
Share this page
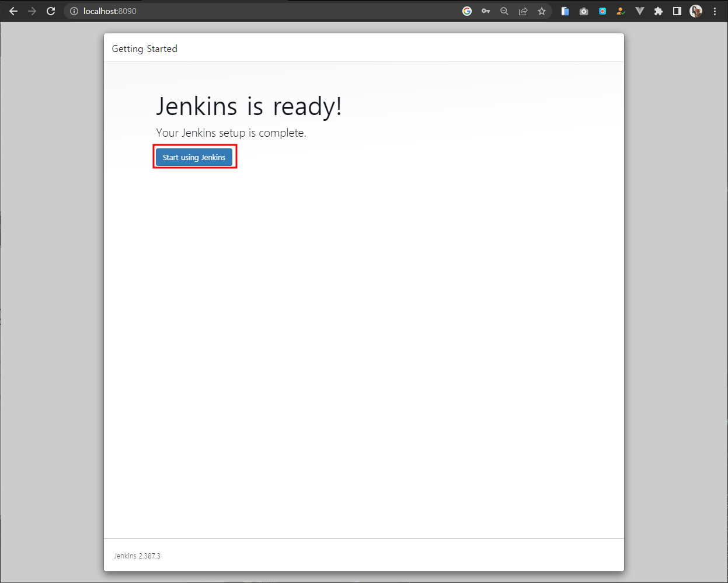pos(523,11)
